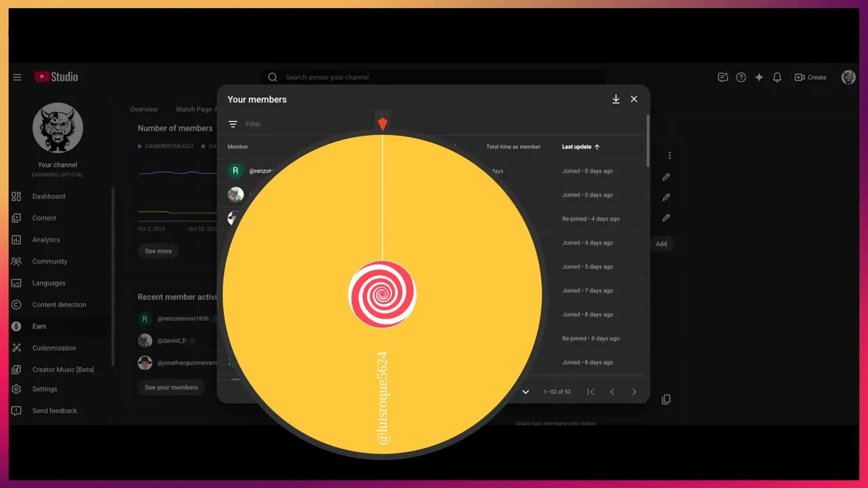Image resolution: width=868 pixels, height=488 pixels.
Task: Click @daviiid_D in Recent member activity
Action: click(x=172, y=341)
